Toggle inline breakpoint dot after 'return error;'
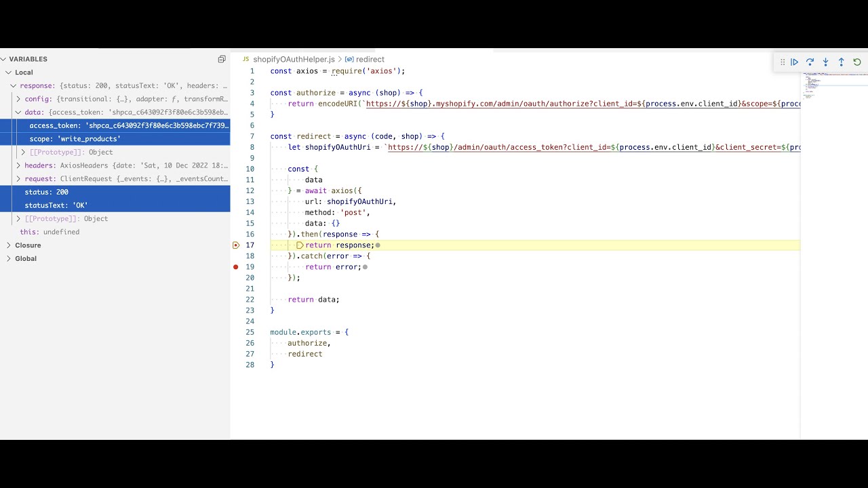 365,267
